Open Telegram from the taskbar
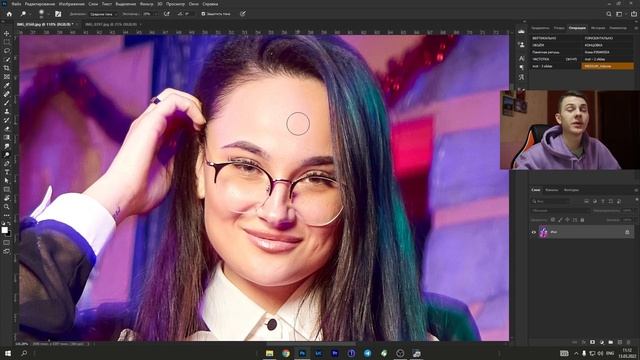 (x=367, y=353)
